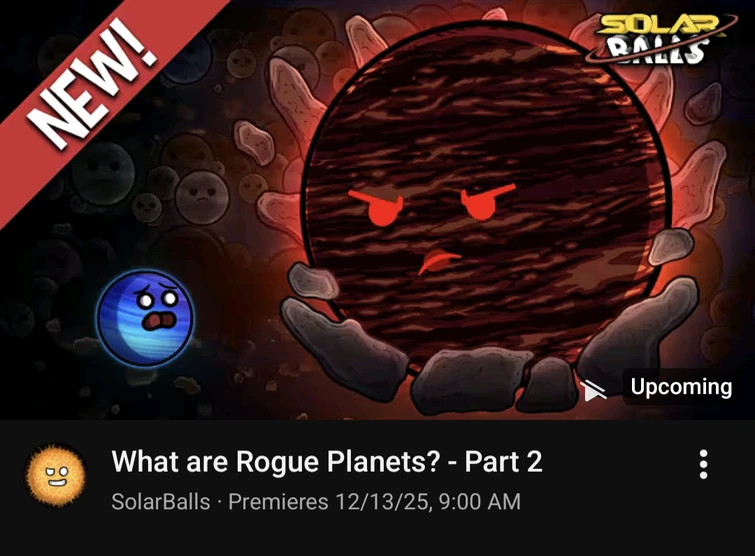The width and height of the screenshot is (755, 556).
Task: Click the Solar Balls logo in thumbnail
Action: click(x=659, y=39)
